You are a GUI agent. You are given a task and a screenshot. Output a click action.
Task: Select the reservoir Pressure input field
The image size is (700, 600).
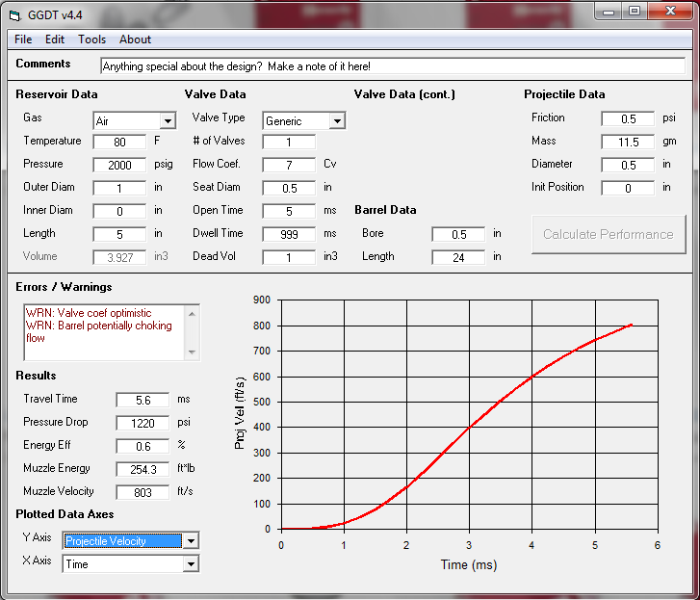[x=119, y=164]
